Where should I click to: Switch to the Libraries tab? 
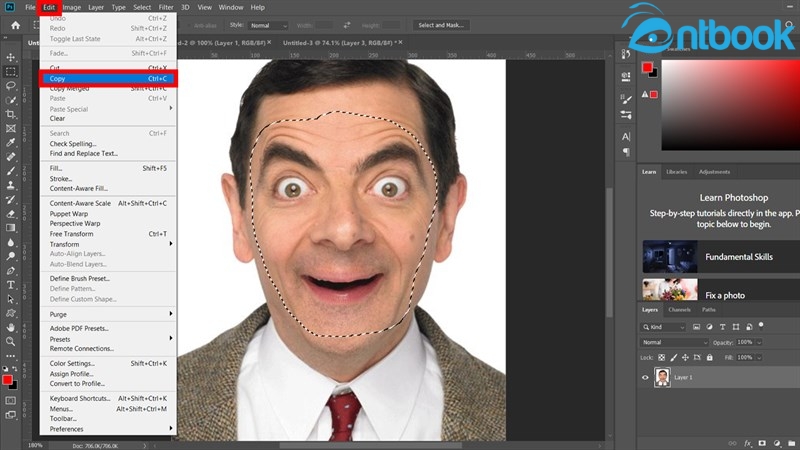tap(677, 172)
